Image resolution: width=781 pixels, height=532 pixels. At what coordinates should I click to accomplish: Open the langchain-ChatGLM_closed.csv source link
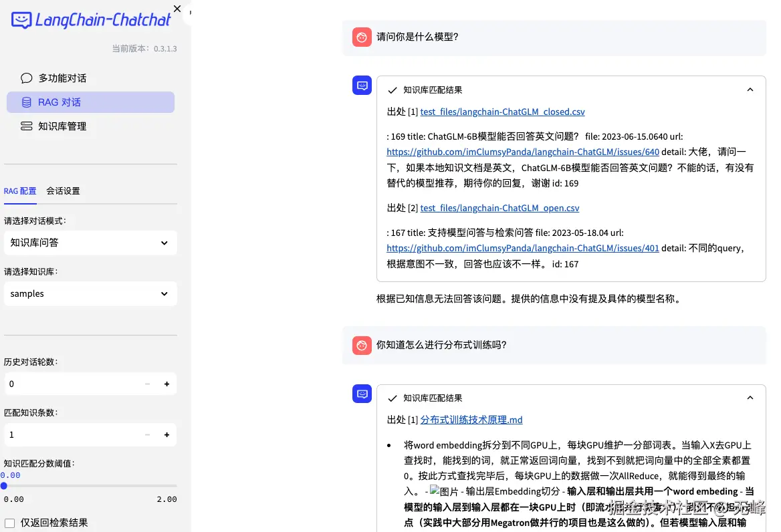point(502,112)
